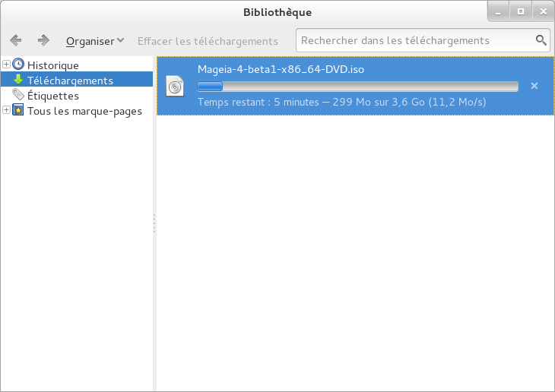Click the download progress bar
The image size is (555, 392).
(x=358, y=87)
